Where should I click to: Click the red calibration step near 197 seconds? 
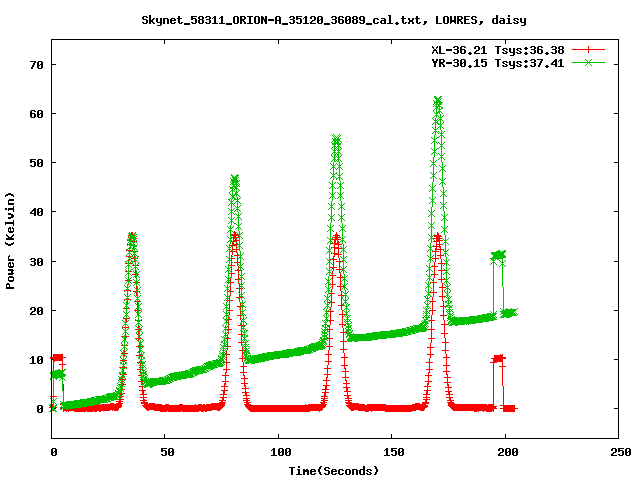click(x=498, y=359)
